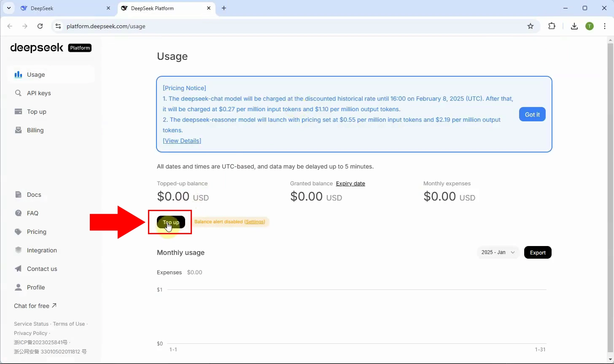This screenshot has height=364, width=614.
Task: Open the green T profile avatar
Action: pyautogui.click(x=590, y=26)
